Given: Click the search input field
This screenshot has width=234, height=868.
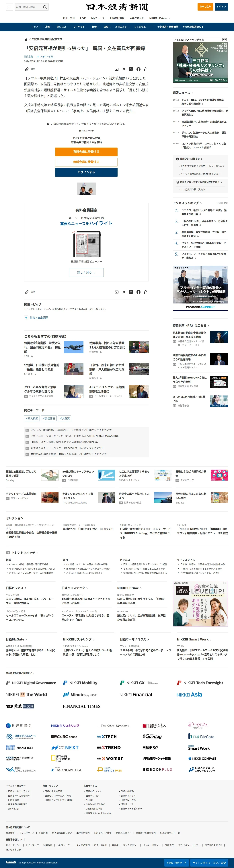Looking at the screenshot, I should pyautogui.click(x=28, y=7).
